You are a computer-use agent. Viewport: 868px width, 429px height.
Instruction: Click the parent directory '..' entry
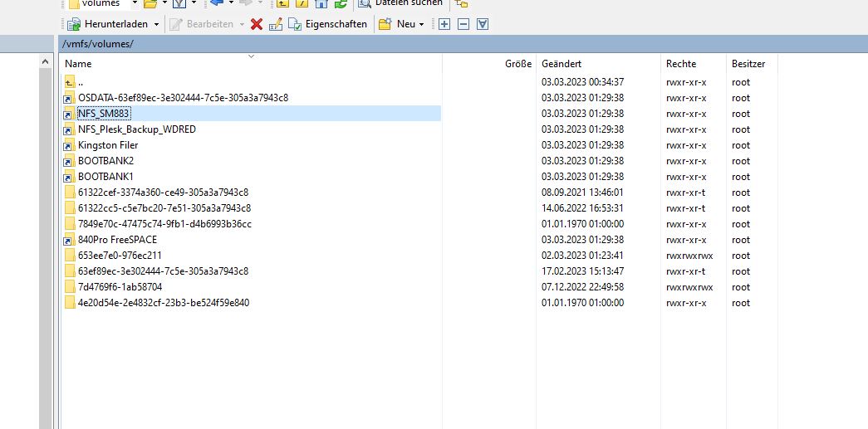tap(80, 82)
